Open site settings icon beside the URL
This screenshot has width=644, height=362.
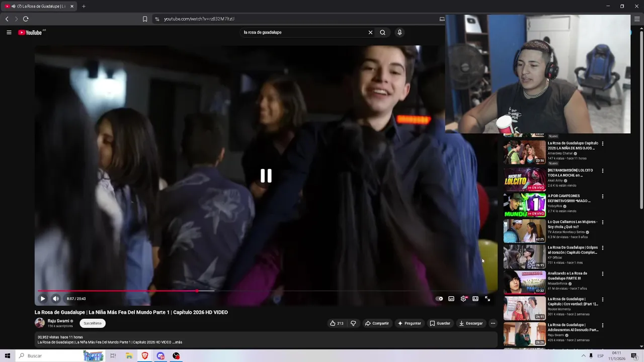pyautogui.click(x=157, y=19)
